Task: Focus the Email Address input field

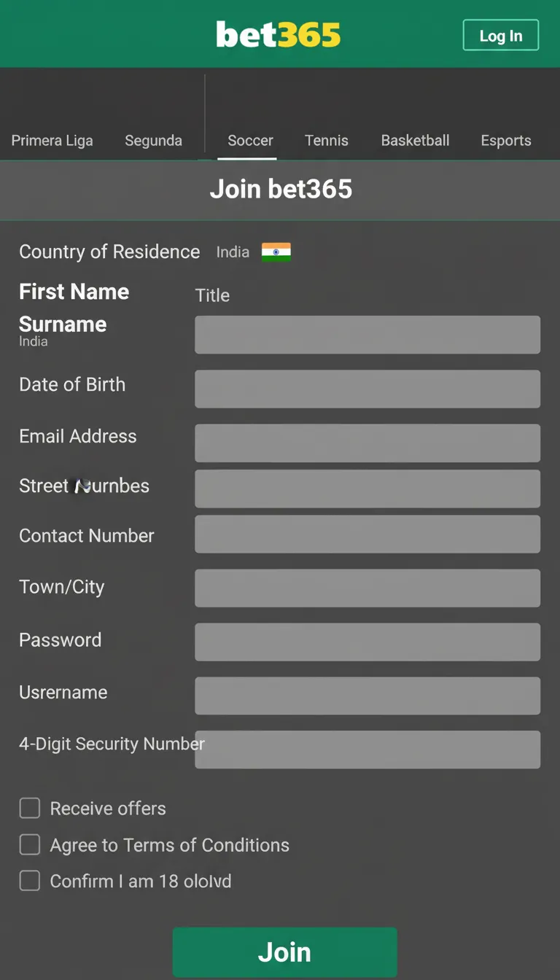Action: point(367,443)
